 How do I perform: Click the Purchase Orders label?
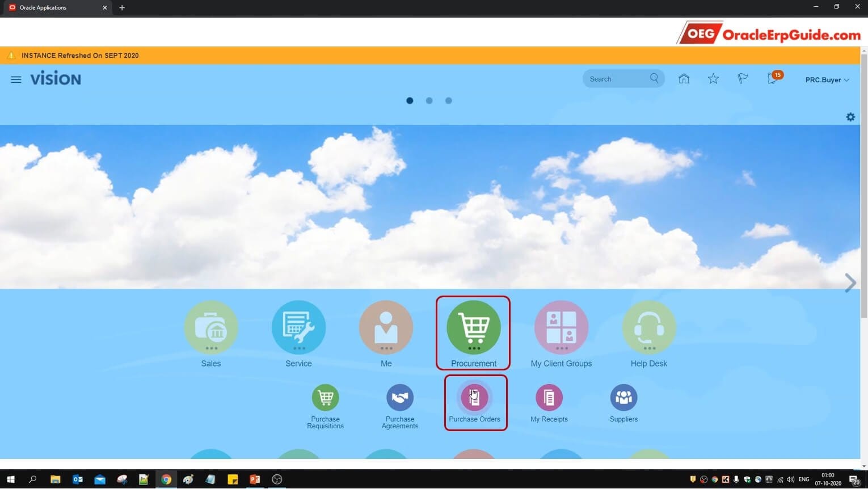coord(474,419)
